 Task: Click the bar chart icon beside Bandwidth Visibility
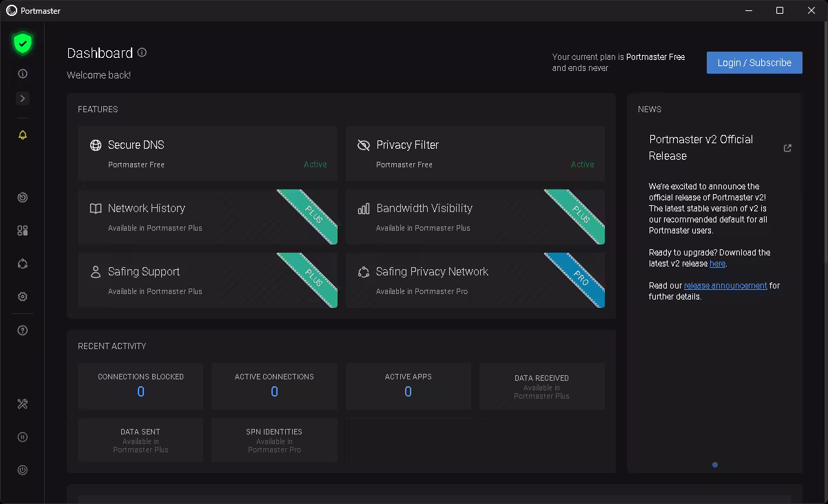point(364,209)
